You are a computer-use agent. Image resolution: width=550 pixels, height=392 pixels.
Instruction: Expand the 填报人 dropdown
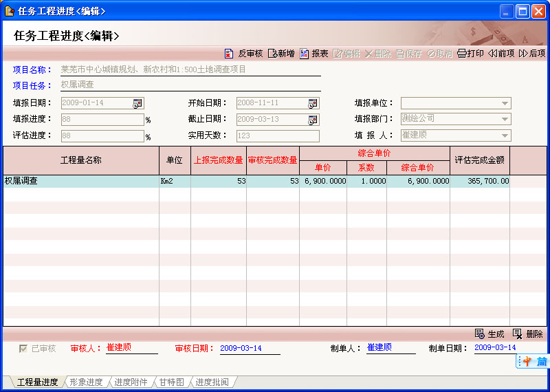click(505, 135)
